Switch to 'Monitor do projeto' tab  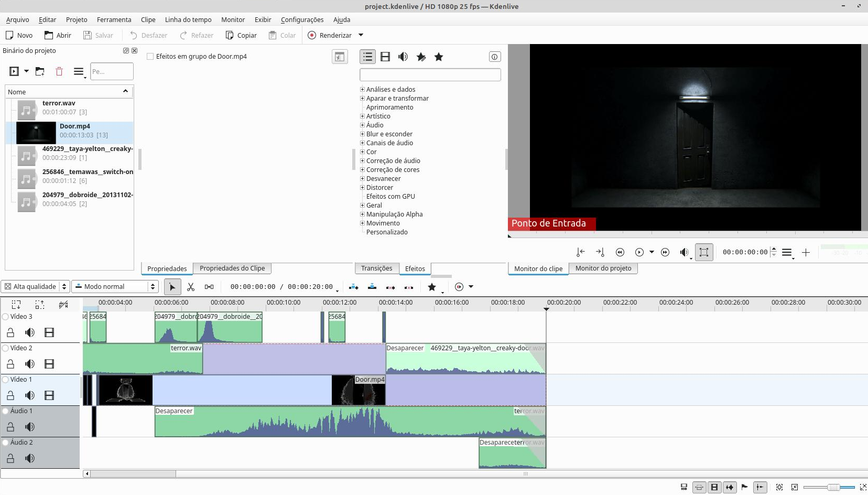coord(603,268)
